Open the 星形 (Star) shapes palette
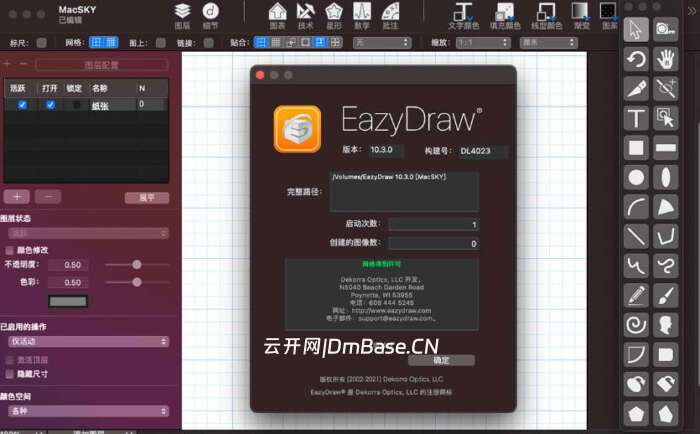Viewport: 700px width, 434px height. pyautogui.click(x=333, y=16)
